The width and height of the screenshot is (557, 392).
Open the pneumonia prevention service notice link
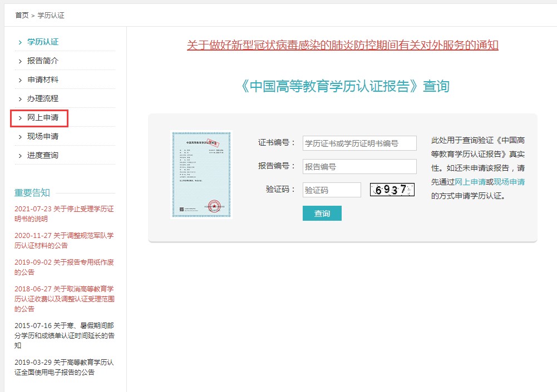point(342,45)
